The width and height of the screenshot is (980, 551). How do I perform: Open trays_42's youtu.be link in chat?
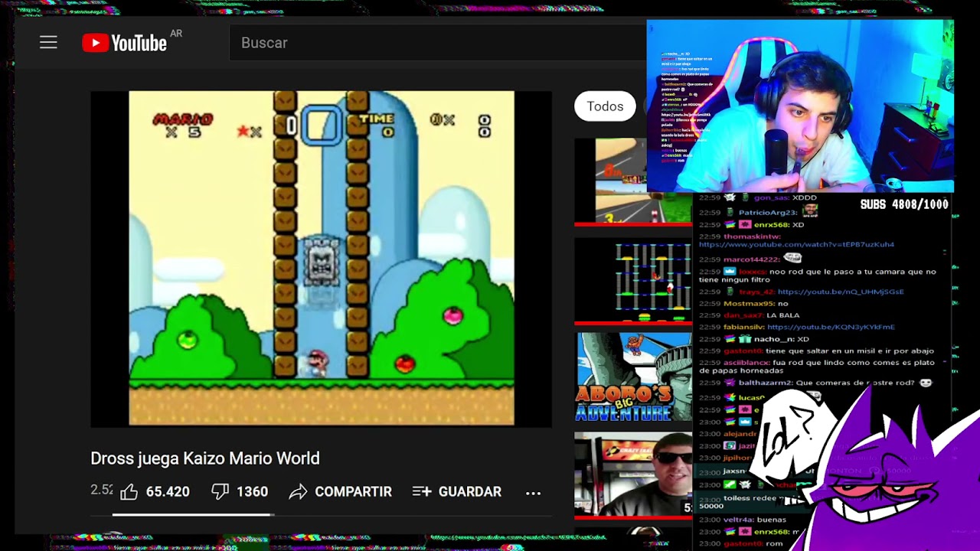click(840, 292)
